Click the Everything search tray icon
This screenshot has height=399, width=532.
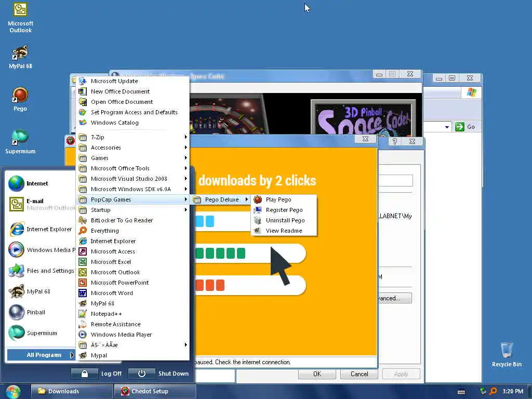pos(494,391)
